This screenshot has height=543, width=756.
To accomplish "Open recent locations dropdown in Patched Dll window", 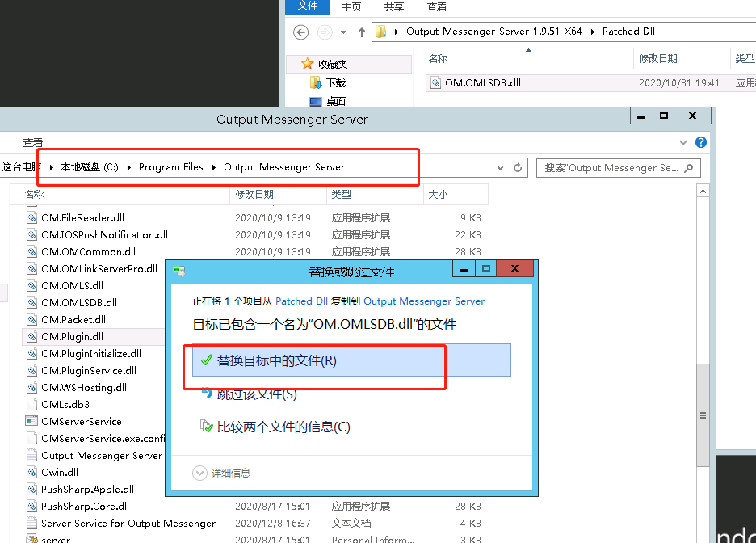I will (x=343, y=32).
